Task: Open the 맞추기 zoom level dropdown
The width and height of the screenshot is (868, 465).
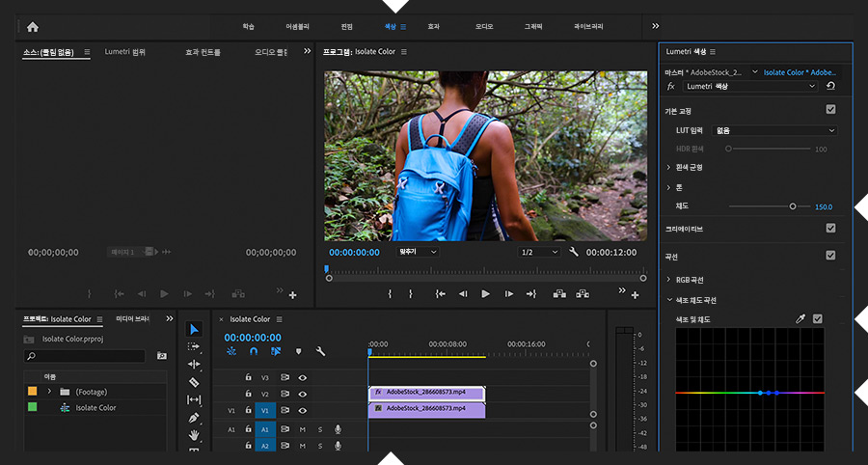Action: click(x=417, y=252)
